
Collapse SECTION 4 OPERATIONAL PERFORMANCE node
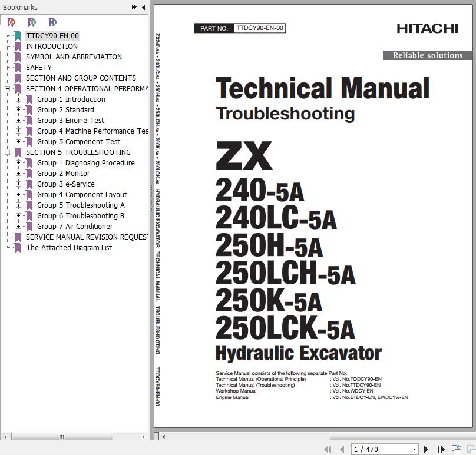(7, 89)
